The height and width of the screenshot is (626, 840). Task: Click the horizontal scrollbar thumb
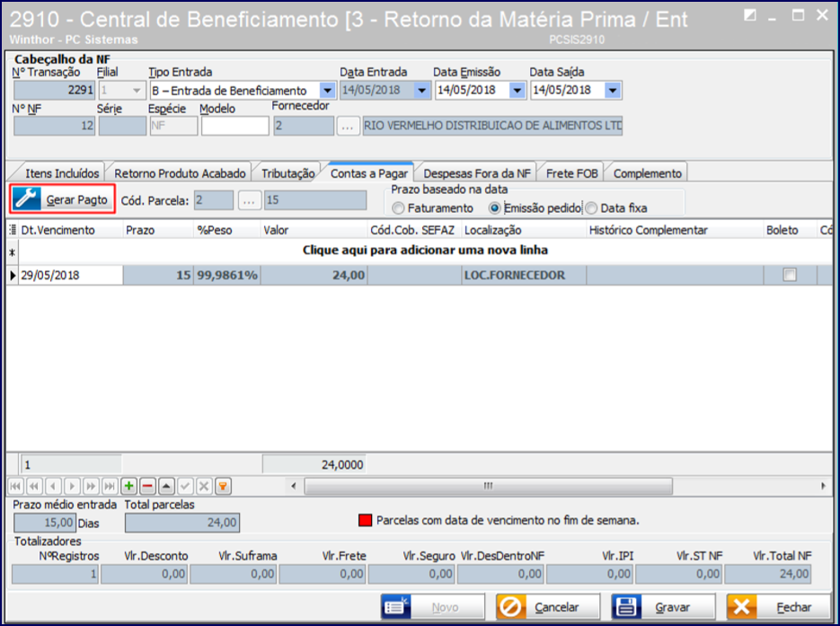click(x=488, y=486)
